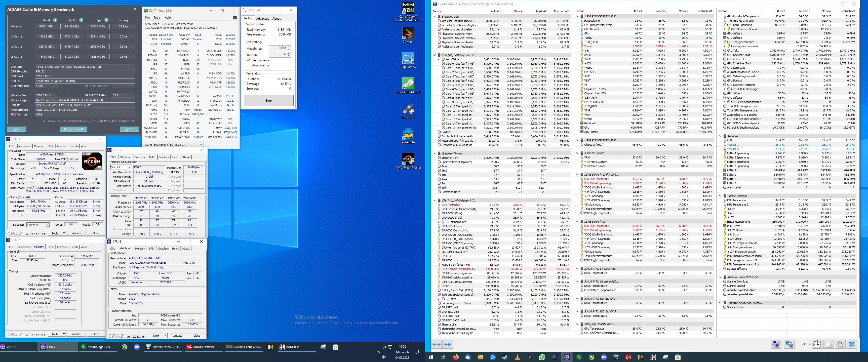Expand L3 Temperaturen node in HWiNFO
This screenshot has width=868, height=362.
coord(439,222)
